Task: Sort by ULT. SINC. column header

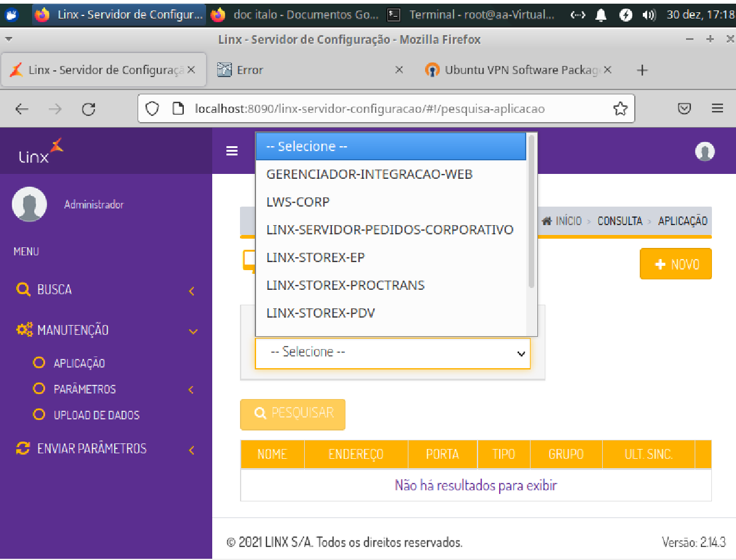Action: 648,455
